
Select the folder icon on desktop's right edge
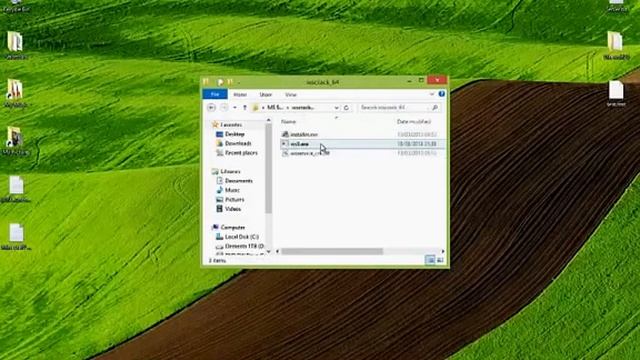(x=615, y=42)
